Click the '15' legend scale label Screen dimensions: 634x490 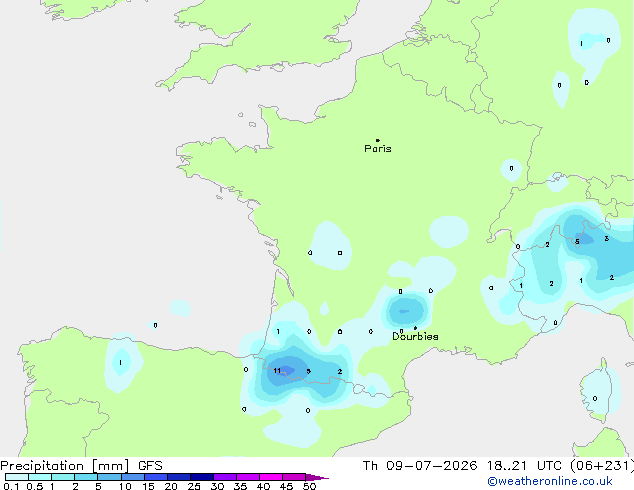click(148, 486)
